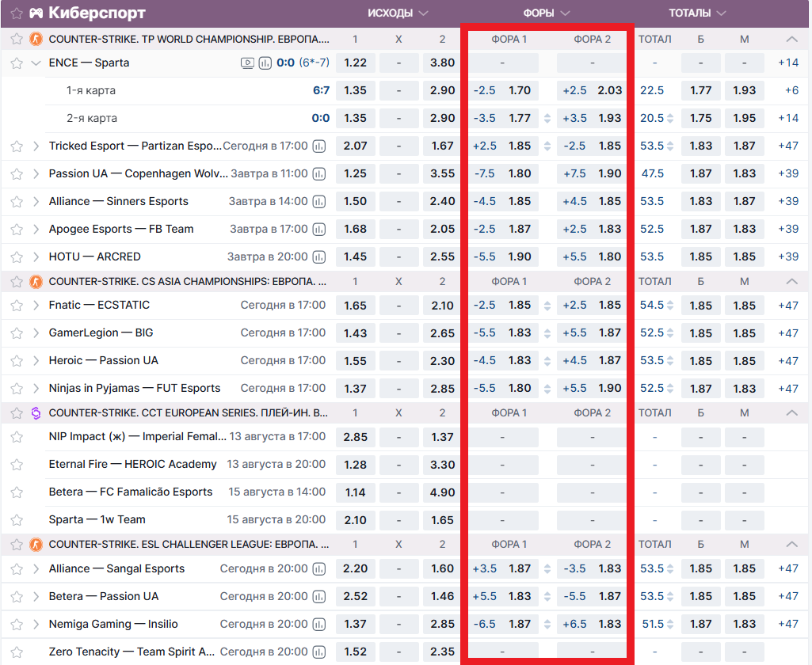Open statistics for ENCE — Sparta
The height and width of the screenshot is (665, 812).
pos(265,63)
